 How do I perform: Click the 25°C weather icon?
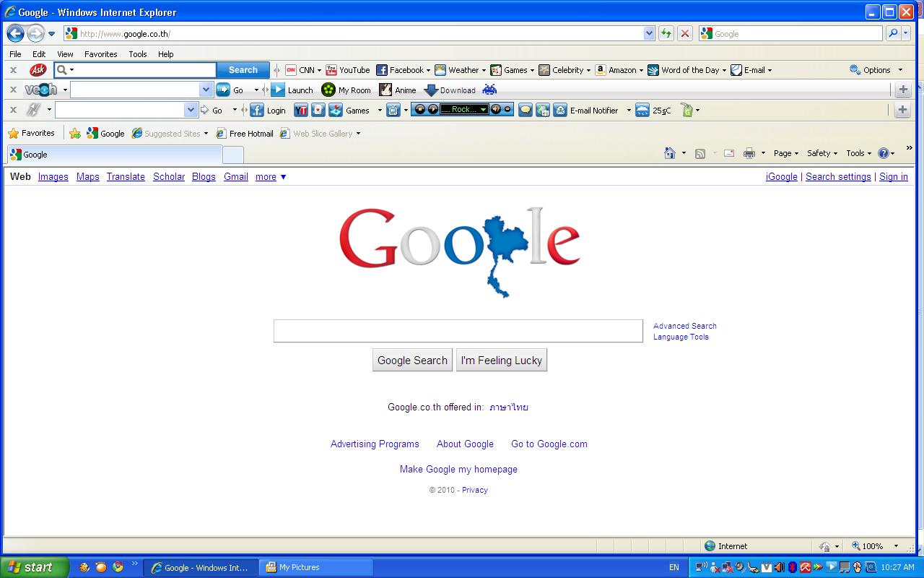tap(642, 110)
